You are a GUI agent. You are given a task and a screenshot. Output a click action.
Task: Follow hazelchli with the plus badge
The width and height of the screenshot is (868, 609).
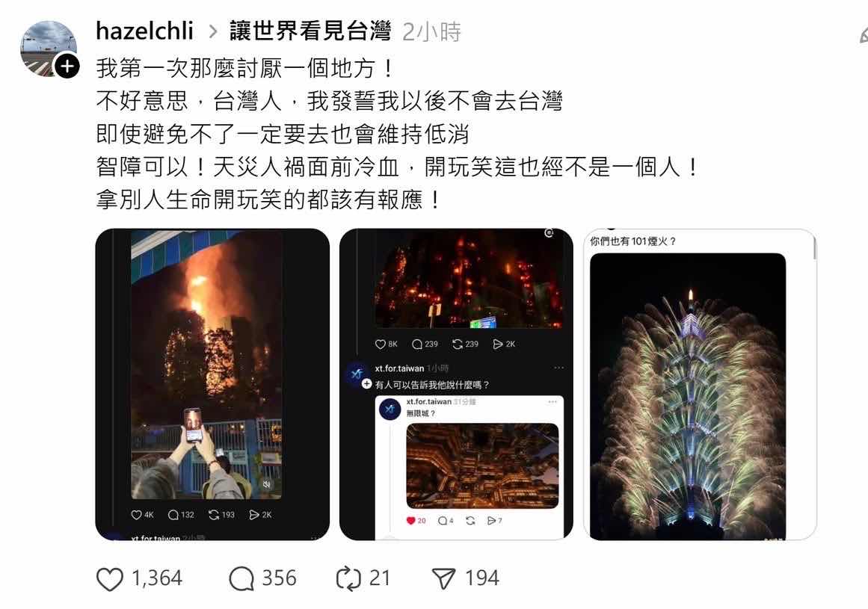(67, 67)
